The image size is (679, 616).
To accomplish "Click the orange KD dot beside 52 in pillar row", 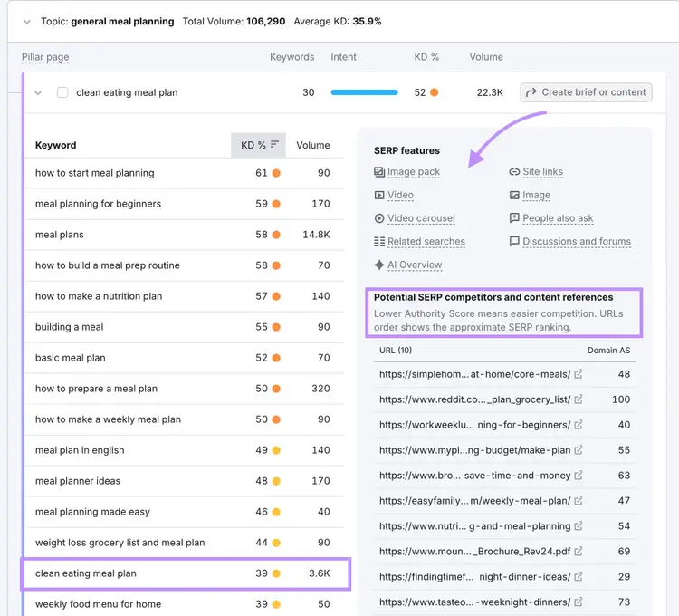I will click(434, 92).
